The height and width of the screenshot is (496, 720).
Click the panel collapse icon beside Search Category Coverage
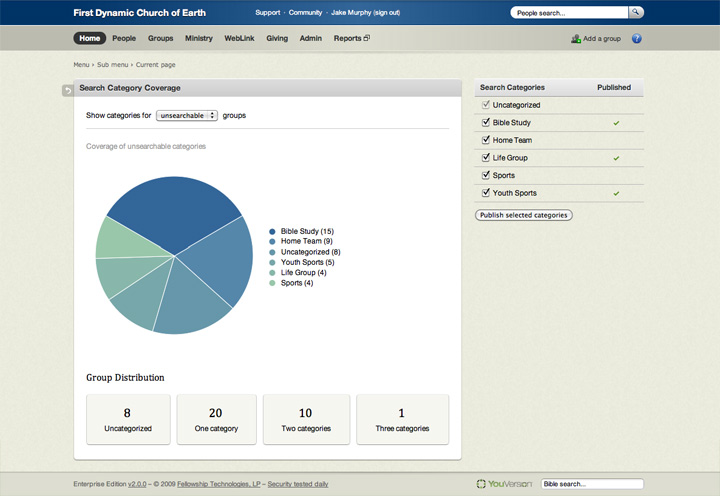click(67, 90)
